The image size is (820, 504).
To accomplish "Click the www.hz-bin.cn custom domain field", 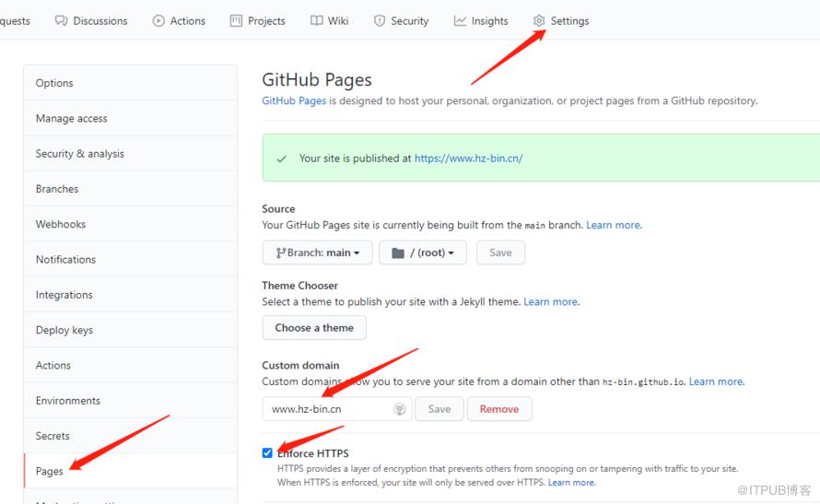I will [x=337, y=409].
